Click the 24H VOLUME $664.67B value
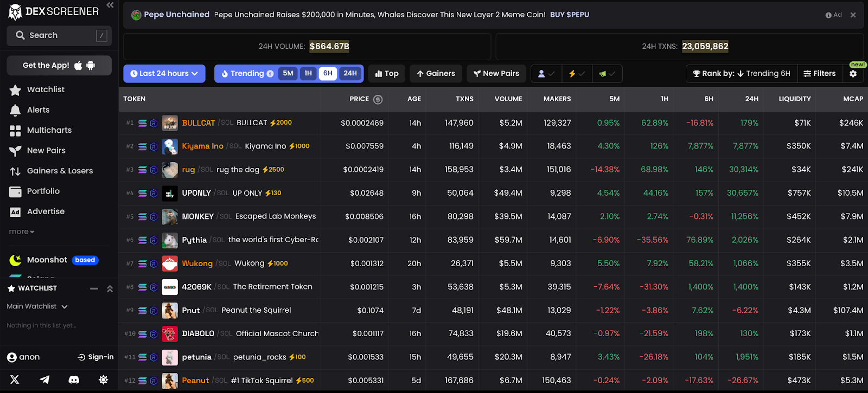The width and height of the screenshot is (868, 393). (x=329, y=47)
